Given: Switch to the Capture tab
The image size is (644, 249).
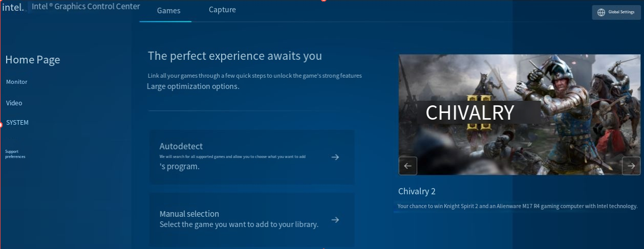Looking at the screenshot, I should point(222,10).
